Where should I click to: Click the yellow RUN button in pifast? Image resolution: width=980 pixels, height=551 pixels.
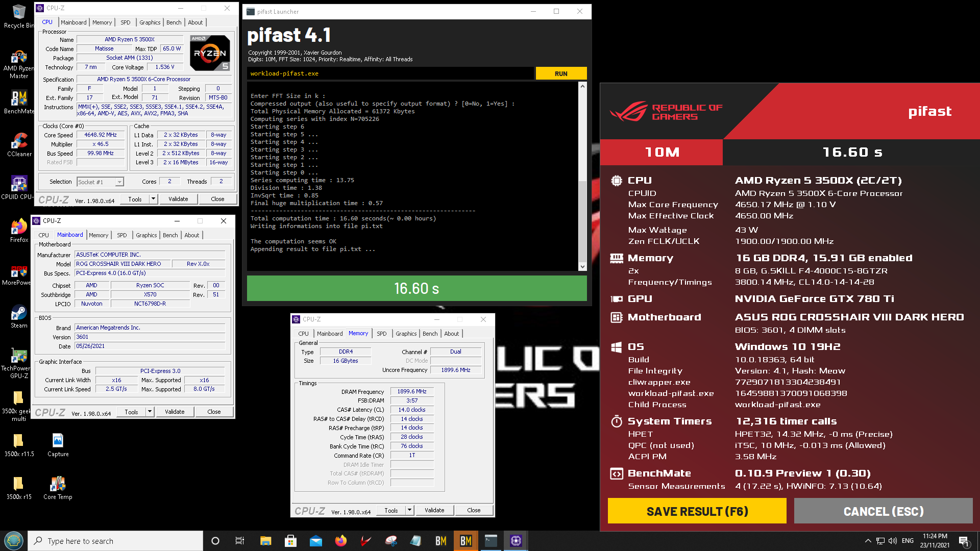pyautogui.click(x=561, y=73)
